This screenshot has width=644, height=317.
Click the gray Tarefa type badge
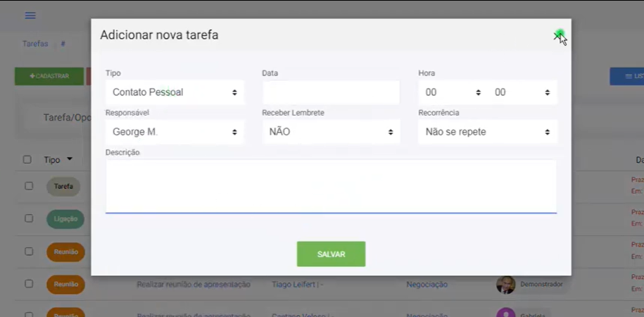(63, 186)
